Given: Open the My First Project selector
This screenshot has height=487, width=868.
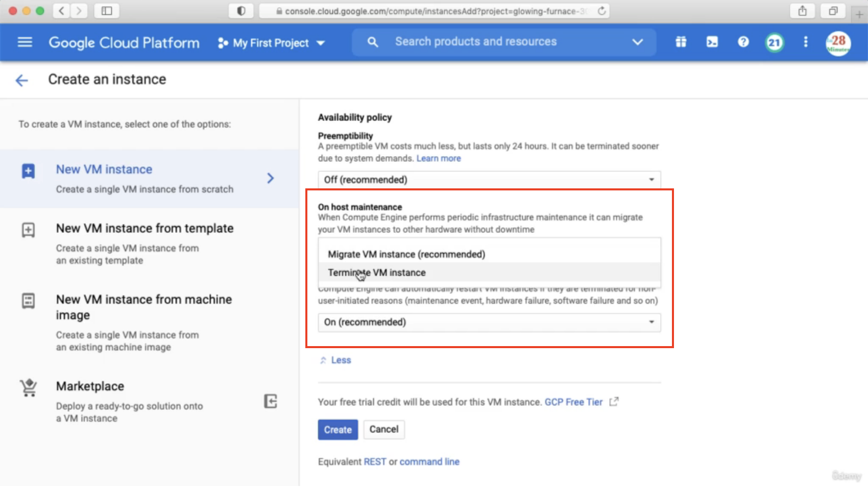Looking at the screenshot, I should click(x=271, y=43).
